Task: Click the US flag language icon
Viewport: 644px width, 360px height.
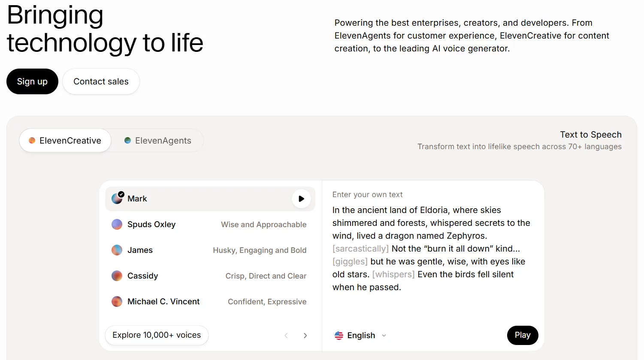Action: (x=339, y=336)
